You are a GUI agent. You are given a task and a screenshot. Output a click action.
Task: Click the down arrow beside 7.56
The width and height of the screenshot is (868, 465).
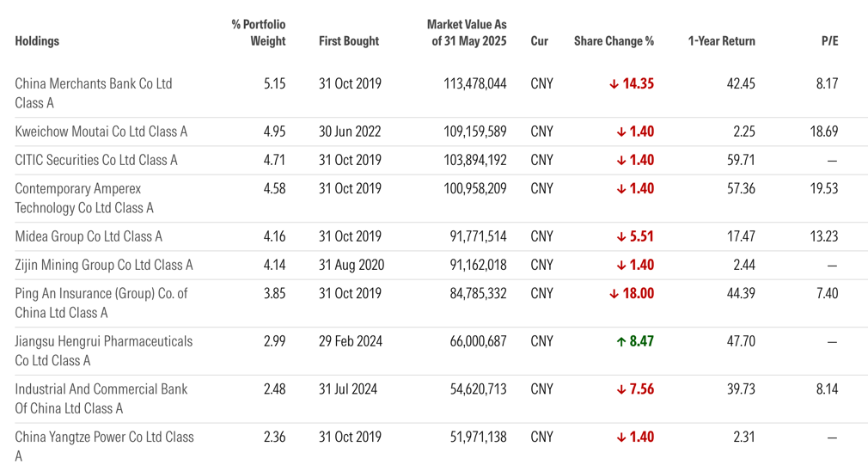point(620,389)
